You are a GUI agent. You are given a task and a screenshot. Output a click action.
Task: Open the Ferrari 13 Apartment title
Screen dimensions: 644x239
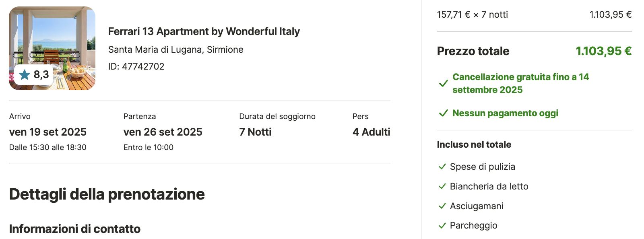(204, 31)
